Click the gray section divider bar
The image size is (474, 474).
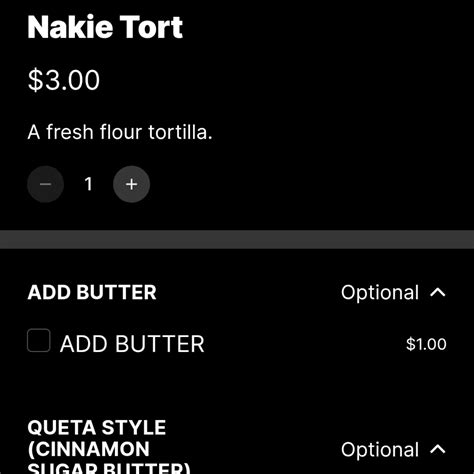237,239
